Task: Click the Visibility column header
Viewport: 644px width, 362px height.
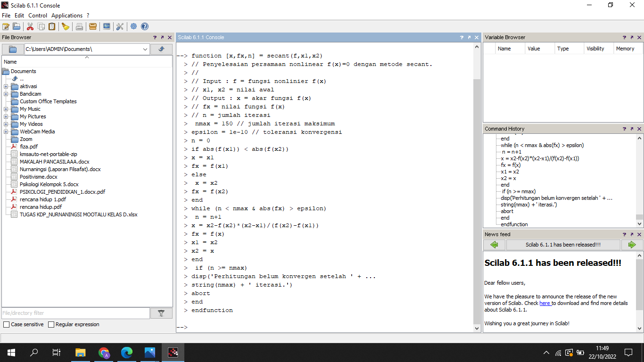Action: pos(598,49)
